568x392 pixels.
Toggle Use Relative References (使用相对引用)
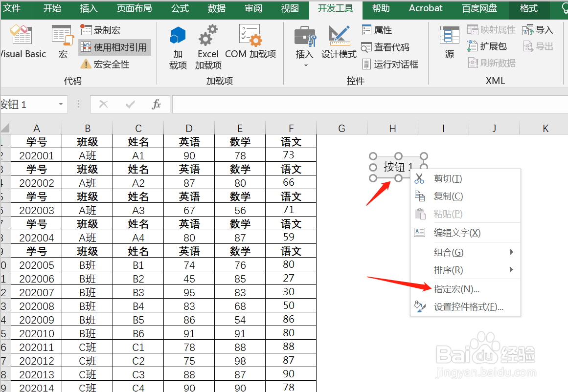(x=114, y=47)
